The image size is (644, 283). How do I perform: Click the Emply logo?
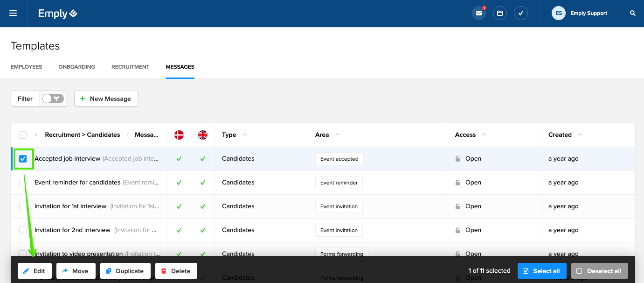pos(58,14)
